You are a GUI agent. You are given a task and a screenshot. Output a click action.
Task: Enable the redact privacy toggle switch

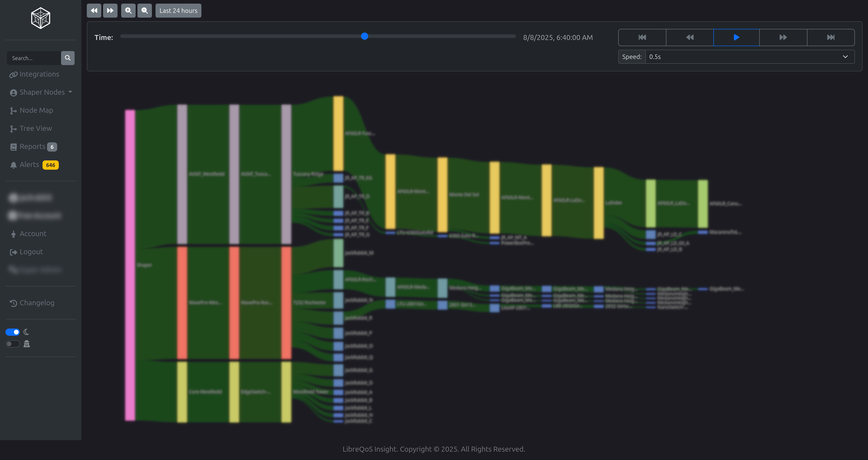13,344
